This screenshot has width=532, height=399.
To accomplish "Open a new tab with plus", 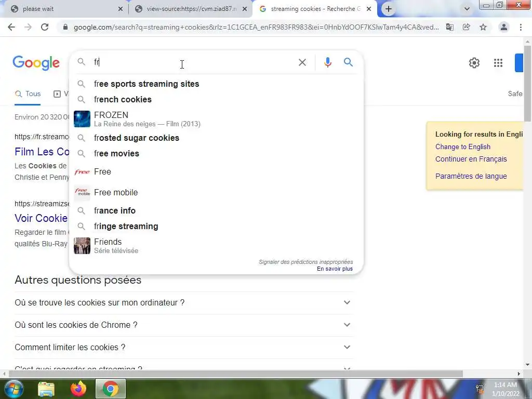I will click(389, 9).
